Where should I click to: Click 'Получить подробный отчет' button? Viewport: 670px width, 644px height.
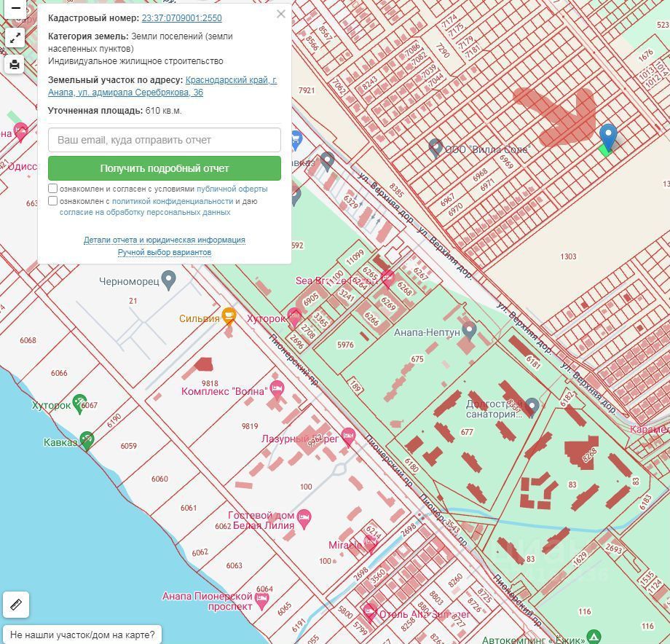(x=165, y=168)
